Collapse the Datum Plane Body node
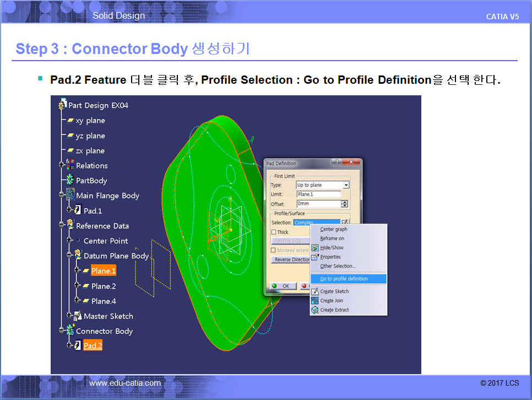Screen dimensions: 532x400 coord(69,256)
